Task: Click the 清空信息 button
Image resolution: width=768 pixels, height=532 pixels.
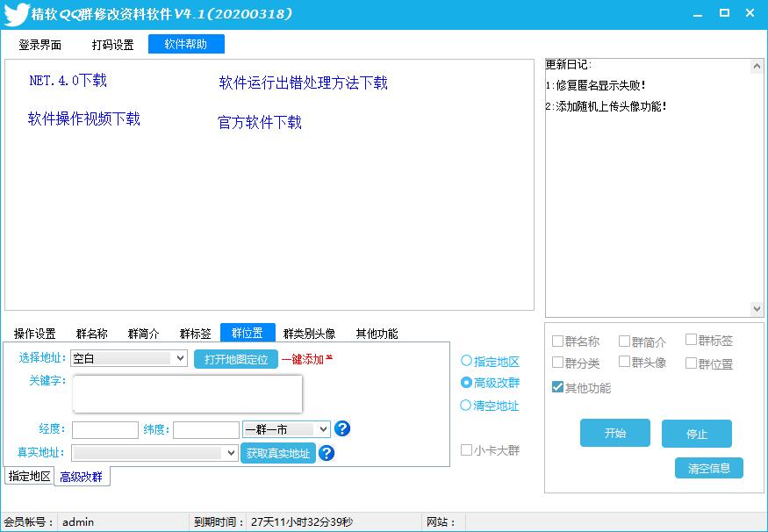Action: pos(708,468)
